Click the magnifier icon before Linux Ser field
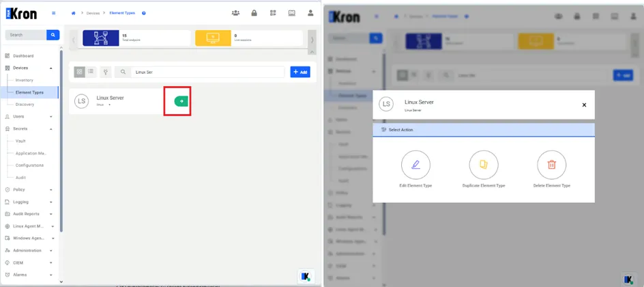644x287 pixels. click(123, 72)
